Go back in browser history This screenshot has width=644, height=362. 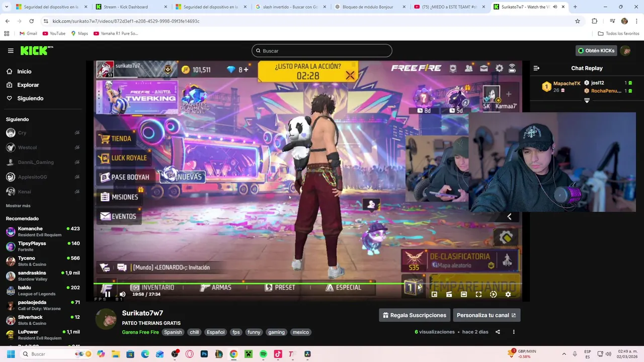7,21
